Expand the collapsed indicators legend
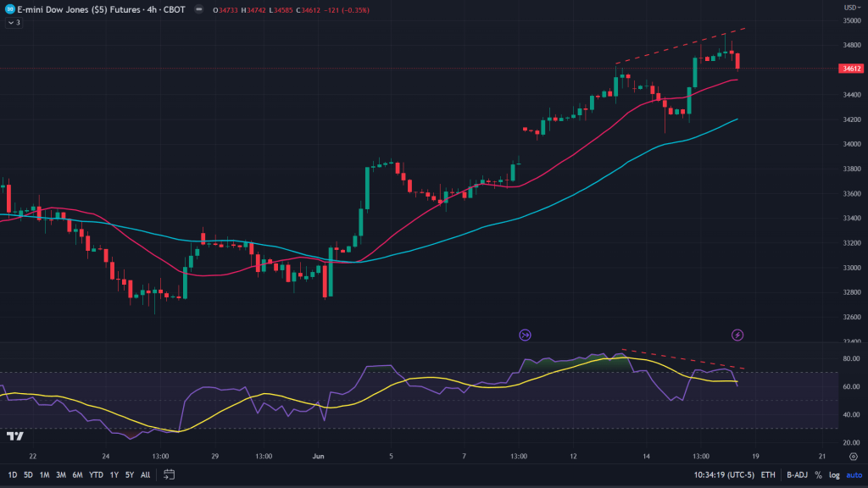The height and width of the screenshot is (488, 868). [x=14, y=22]
